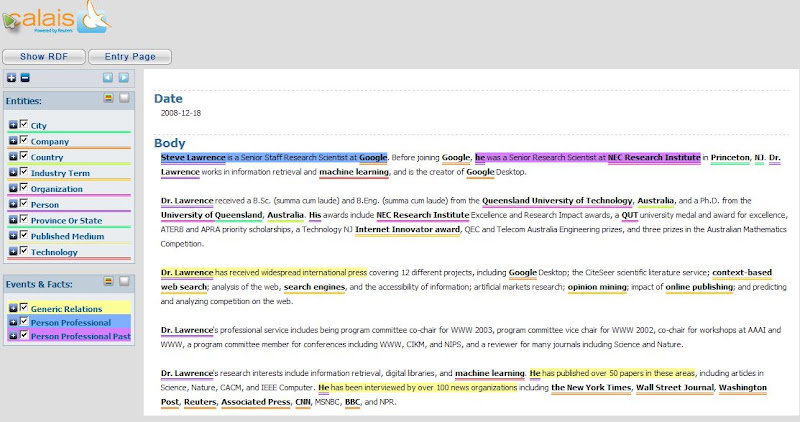Screen dimensions: 800x422
Task: Toggle the Country checkbox
Action: point(23,156)
